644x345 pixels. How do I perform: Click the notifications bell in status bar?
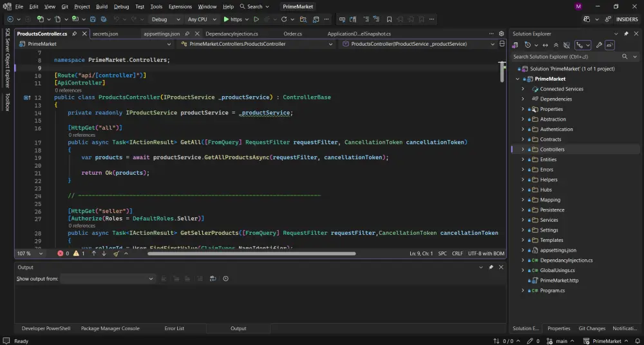click(x=637, y=341)
